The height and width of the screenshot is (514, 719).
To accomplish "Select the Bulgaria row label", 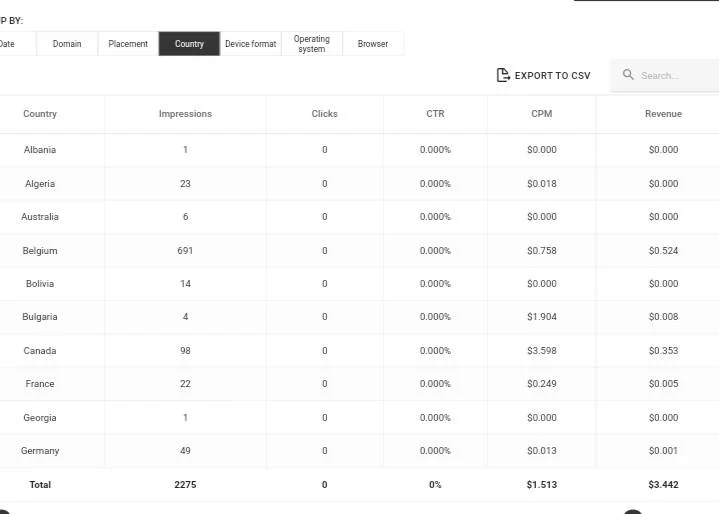I will (x=40, y=316).
